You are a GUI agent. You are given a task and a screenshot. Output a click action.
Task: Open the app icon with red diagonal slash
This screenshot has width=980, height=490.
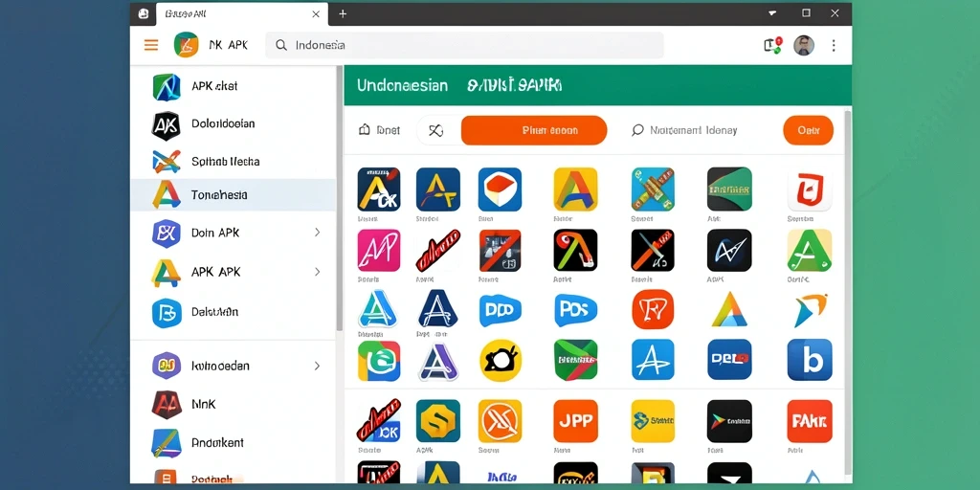point(500,250)
